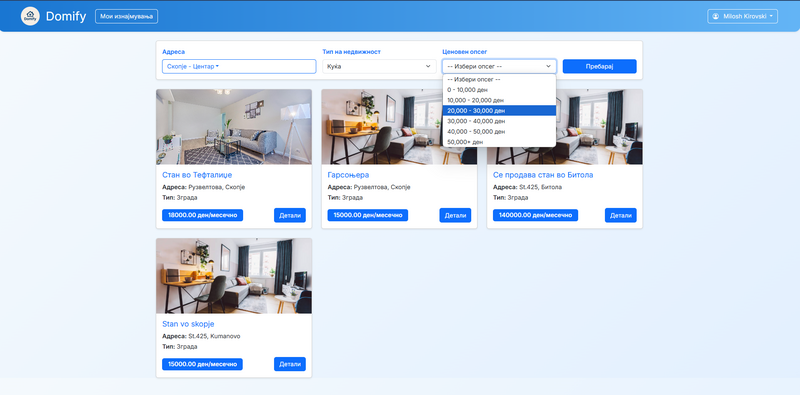Open the Тип на недвижност Куќа dropdown
Image resolution: width=800 pixels, height=395 pixels.
pyautogui.click(x=379, y=66)
